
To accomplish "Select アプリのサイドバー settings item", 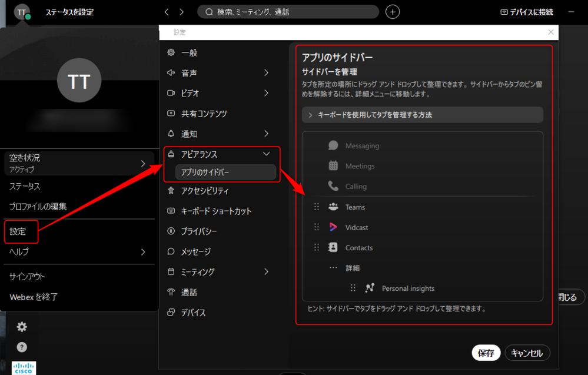I will pyautogui.click(x=226, y=172).
